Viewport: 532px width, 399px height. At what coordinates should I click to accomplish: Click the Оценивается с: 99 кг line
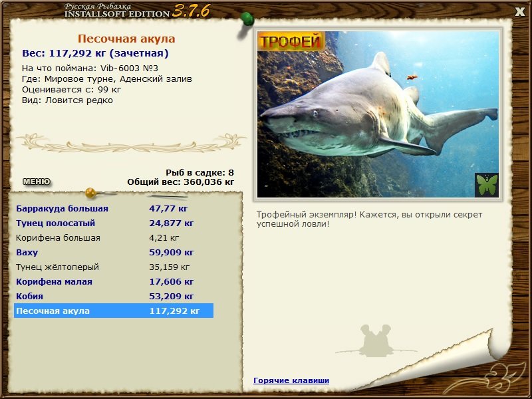pyautogui.click(x=71, y=90)
